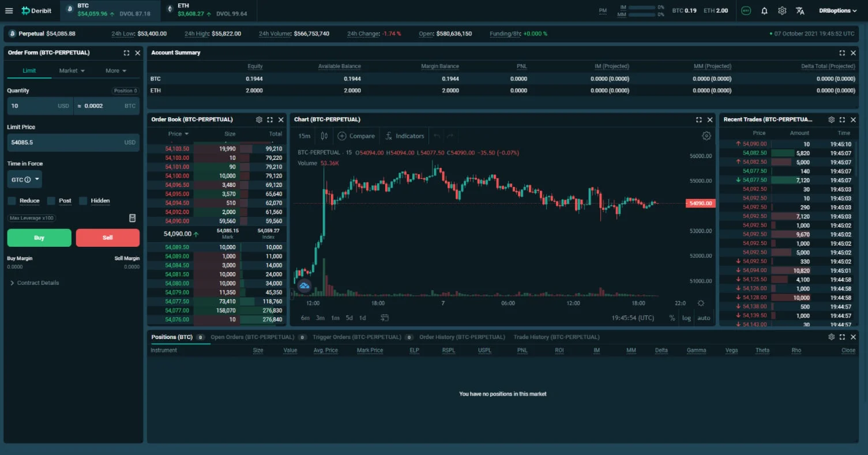Open the chart date range picker
The width and height of the screenshot is (868, 455).
[385, 318]
